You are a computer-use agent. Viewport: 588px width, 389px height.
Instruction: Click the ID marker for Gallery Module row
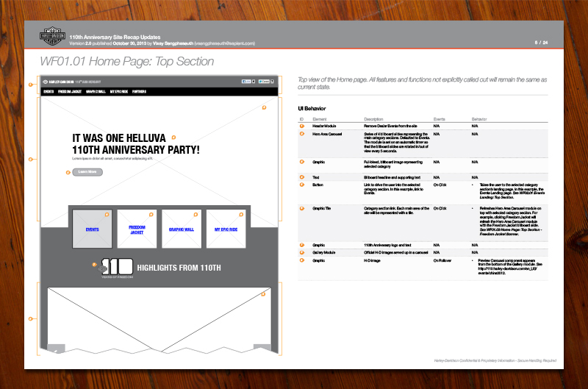coord(302,252)
